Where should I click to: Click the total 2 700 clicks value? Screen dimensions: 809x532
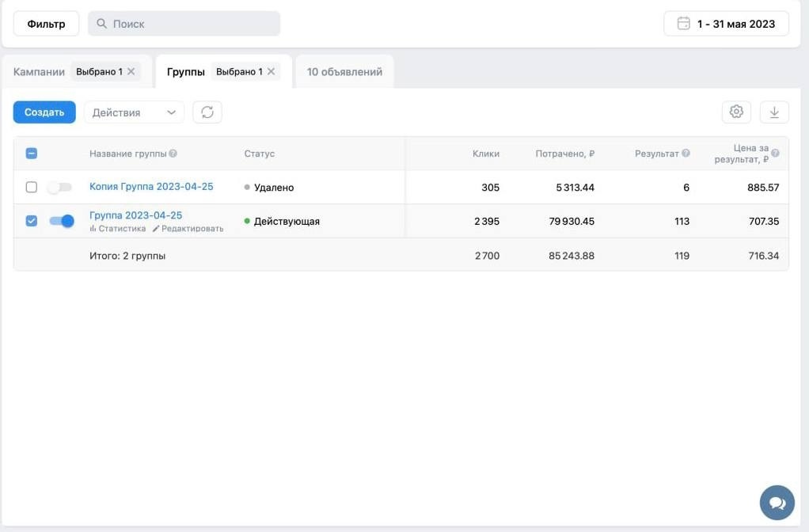488,256
